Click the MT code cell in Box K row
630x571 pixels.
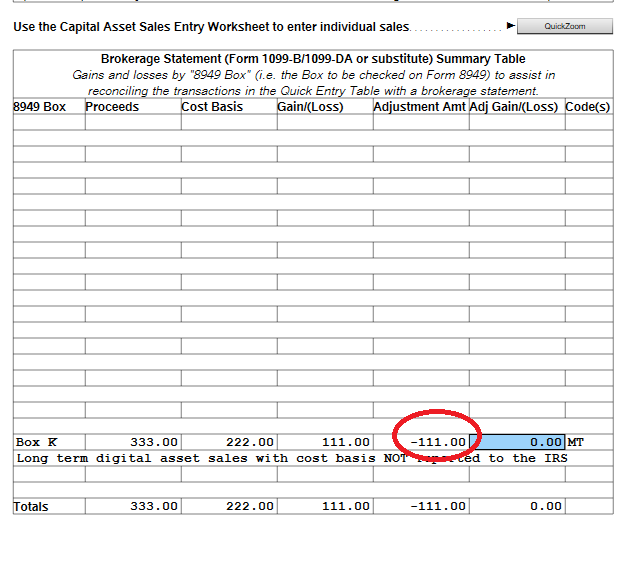pyautogui.click(x=588, y=442)
